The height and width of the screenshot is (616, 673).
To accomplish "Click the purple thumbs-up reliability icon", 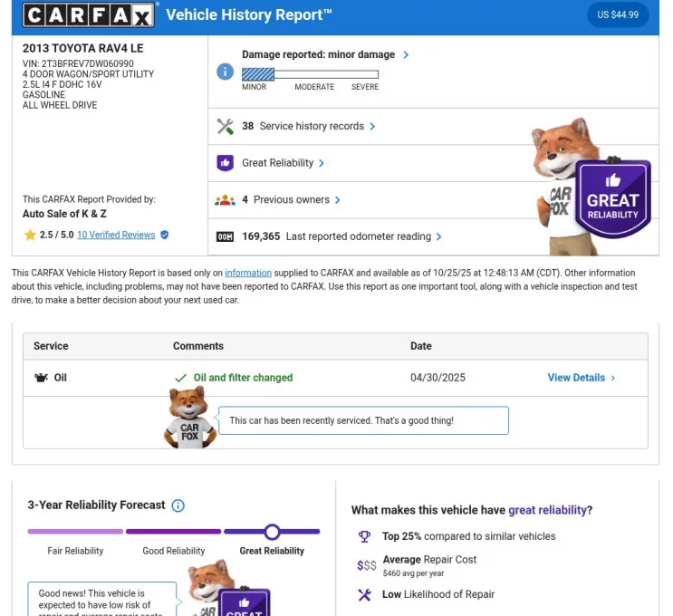I will click(225, 163).
